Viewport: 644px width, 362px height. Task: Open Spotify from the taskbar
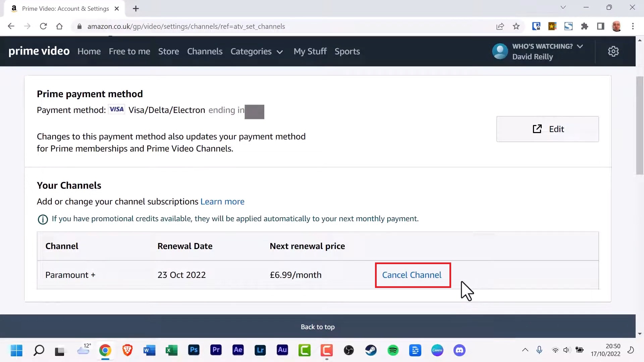[393, 350]
